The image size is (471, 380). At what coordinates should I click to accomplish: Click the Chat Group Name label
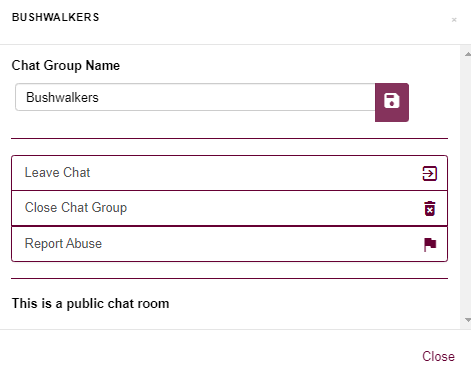(66, 65)
